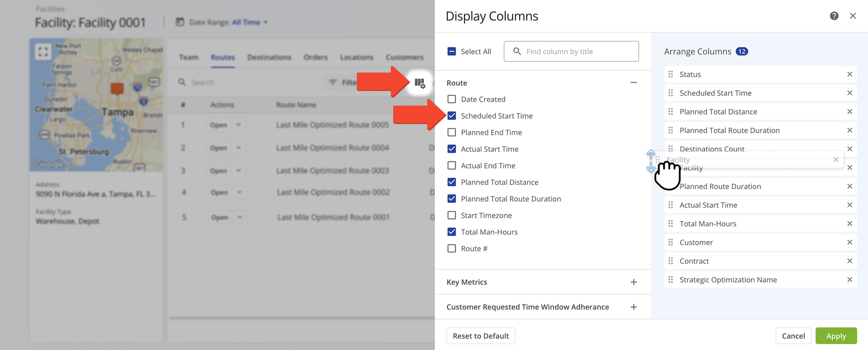
Task: Remove Strategic Optimization Name column
Action: tap(849, 280)
